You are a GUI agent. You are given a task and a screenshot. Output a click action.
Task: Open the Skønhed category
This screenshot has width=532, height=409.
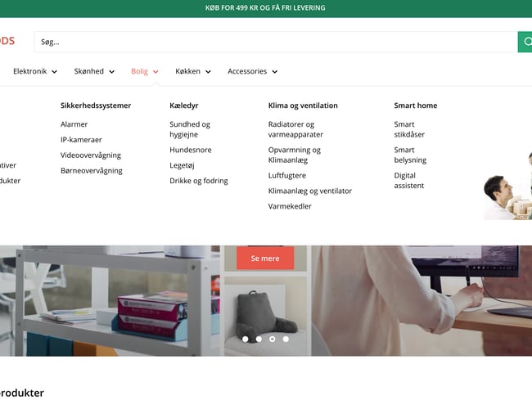[89, 71]
